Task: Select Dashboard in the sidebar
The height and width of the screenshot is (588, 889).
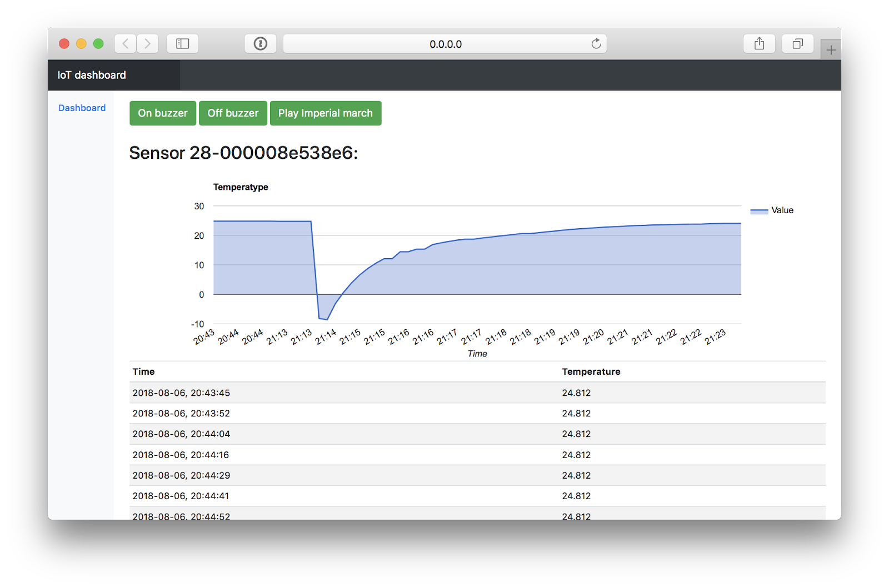Action: tap(82, 108)
